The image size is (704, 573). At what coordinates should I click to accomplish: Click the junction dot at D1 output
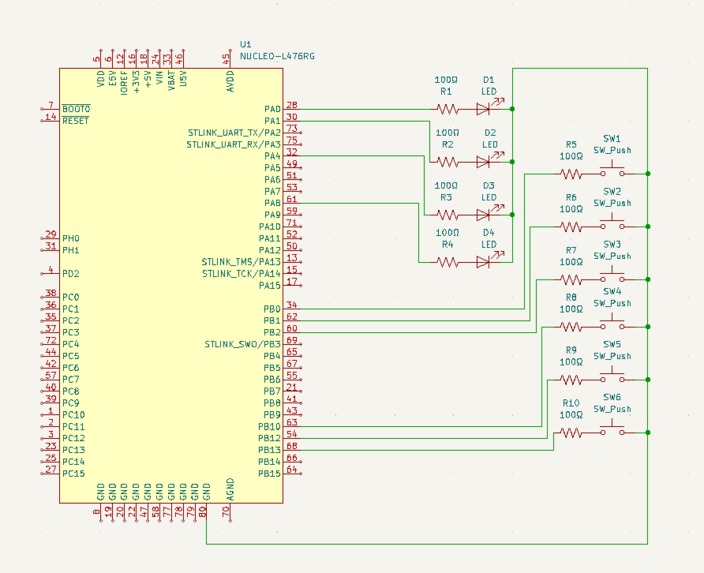pyautogui.click(x=512, y=109)
